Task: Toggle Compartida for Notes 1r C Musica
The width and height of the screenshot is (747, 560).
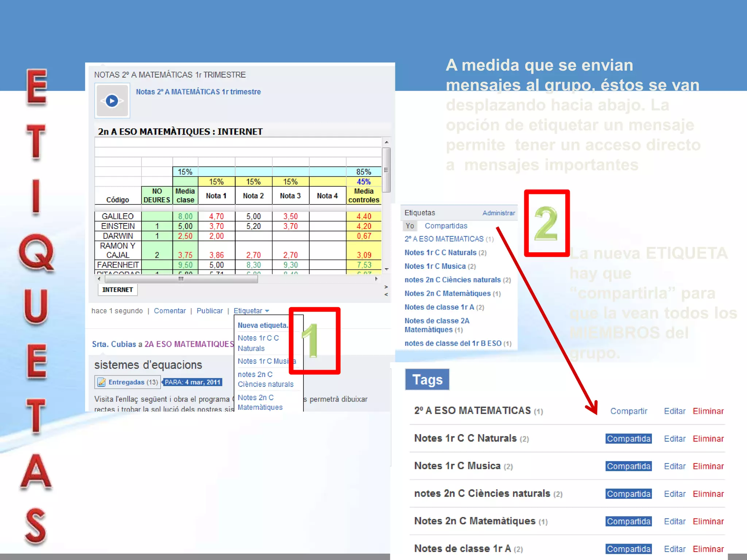Action: (x=628, y=466)
